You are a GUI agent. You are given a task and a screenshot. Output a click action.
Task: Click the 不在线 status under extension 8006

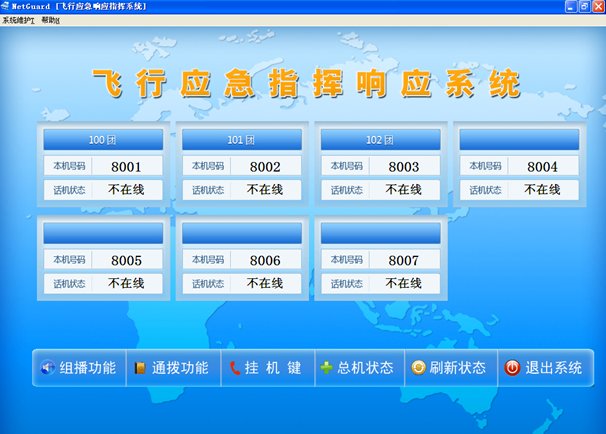click(x=265, y=284)
